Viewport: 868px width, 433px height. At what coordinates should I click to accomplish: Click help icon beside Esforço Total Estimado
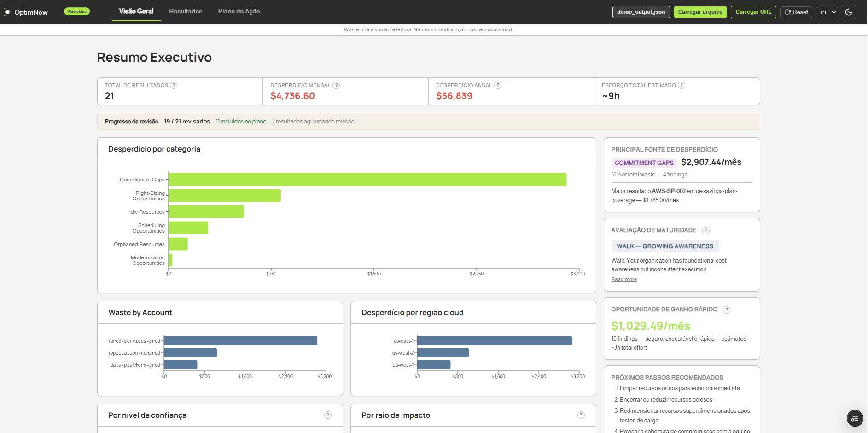click(682, 85)
